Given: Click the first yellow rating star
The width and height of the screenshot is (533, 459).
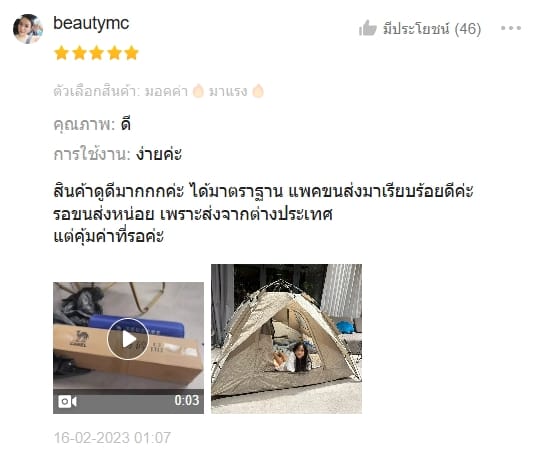Looking at the screenshot, I should click(x=62, y=53).
